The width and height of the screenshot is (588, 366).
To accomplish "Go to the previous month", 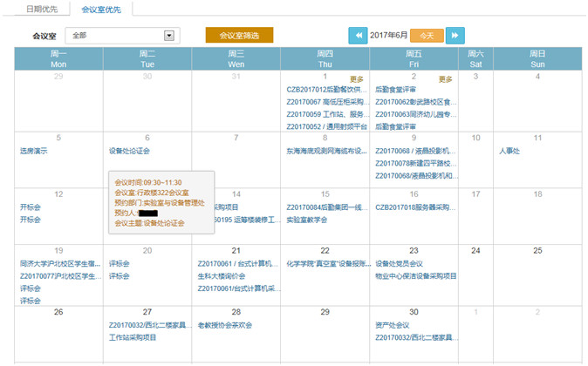I will point(358,36).
